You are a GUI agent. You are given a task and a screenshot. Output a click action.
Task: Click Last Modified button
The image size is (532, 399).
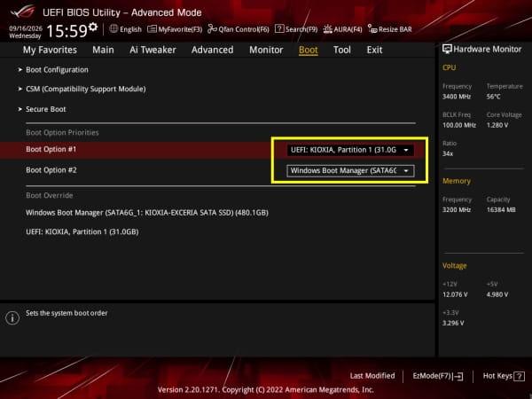tap(372, 376)
